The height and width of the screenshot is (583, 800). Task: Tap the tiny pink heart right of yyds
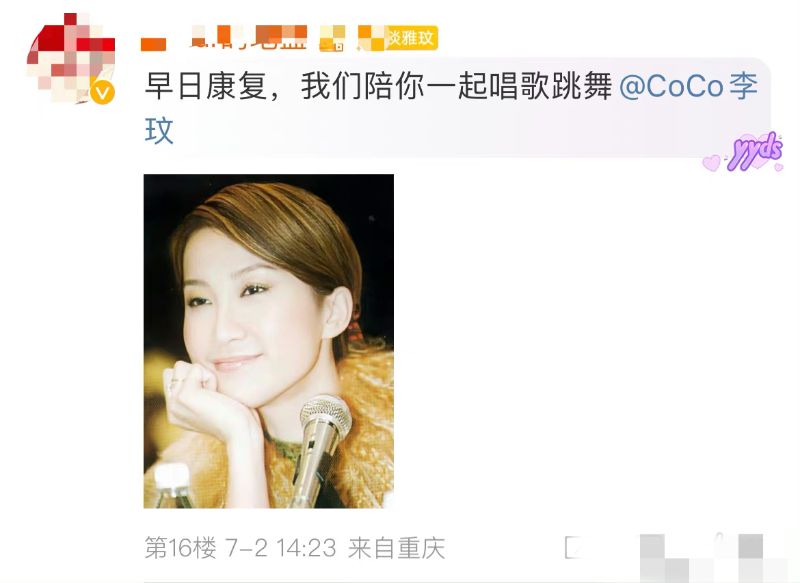pyautogui.click(x=779, y=166)
